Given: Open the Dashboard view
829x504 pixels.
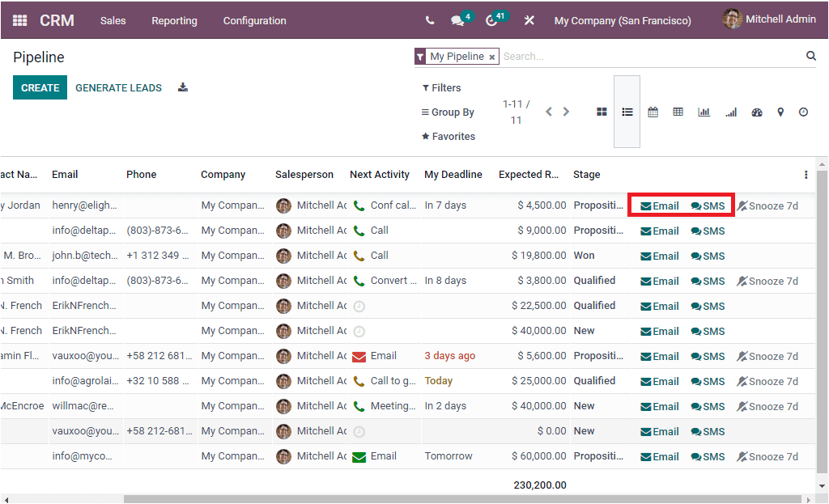Looking at the screenshot, I should click(756, 112).
